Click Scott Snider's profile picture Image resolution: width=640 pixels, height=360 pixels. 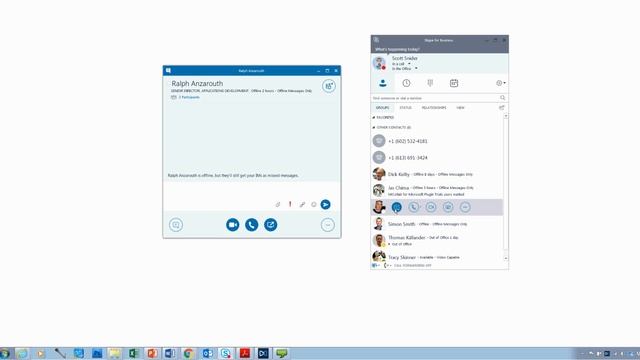[379, 63]
